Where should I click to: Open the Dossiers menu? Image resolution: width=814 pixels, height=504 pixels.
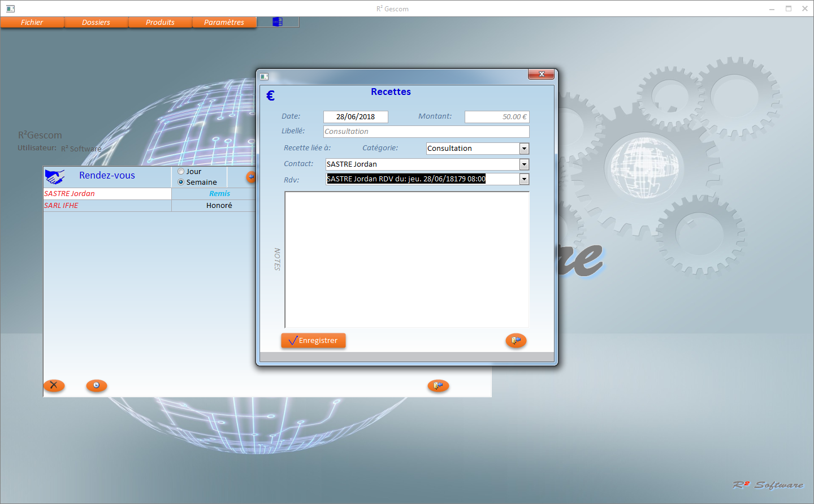(x=96, y=22)
